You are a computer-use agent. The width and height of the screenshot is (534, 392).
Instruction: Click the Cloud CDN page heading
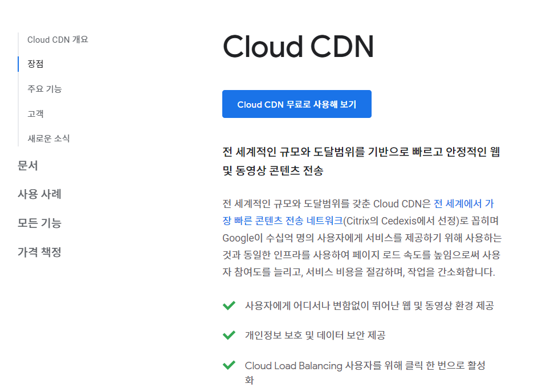[298, 47]
